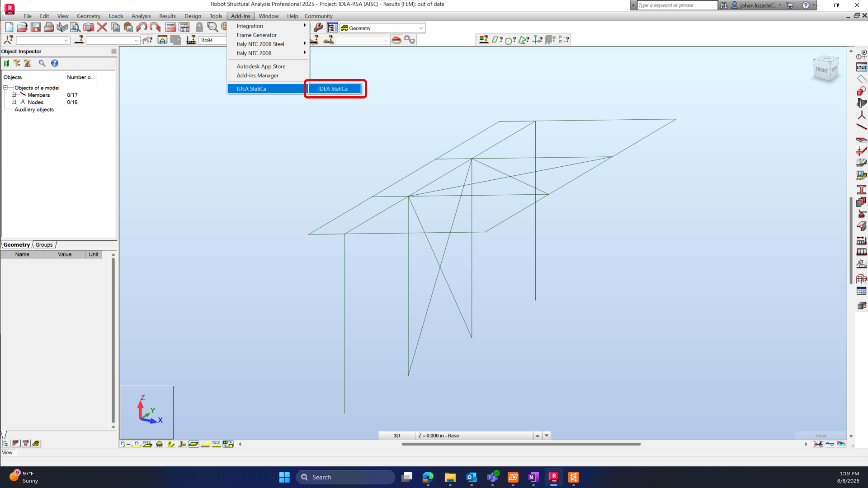Expand the Members tree node

coord(14,95)
